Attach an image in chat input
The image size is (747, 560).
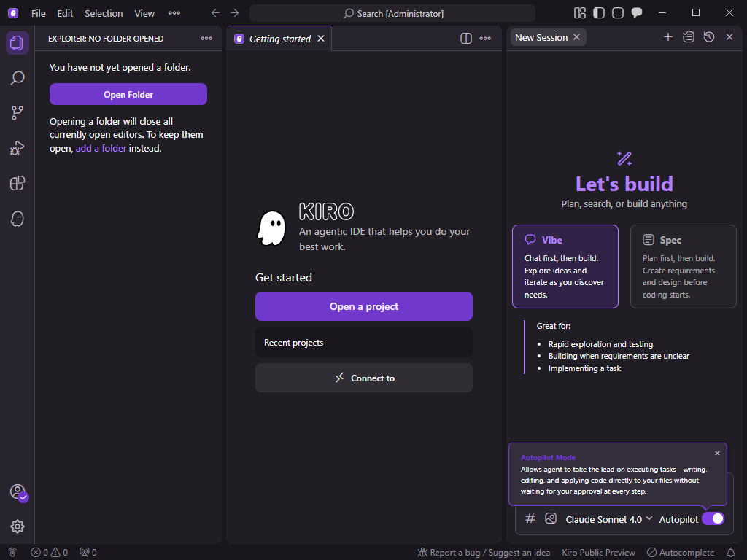[551, 518]
